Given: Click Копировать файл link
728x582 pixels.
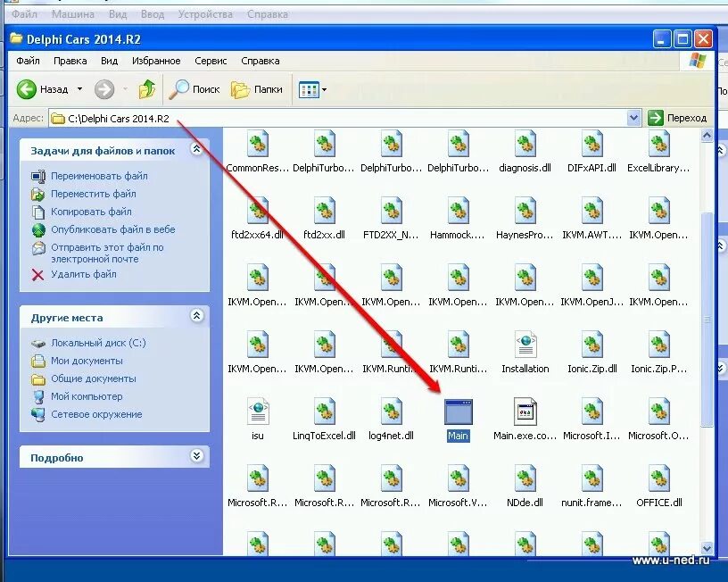Looking at the screenshot, I should click(x=91, y=212).
